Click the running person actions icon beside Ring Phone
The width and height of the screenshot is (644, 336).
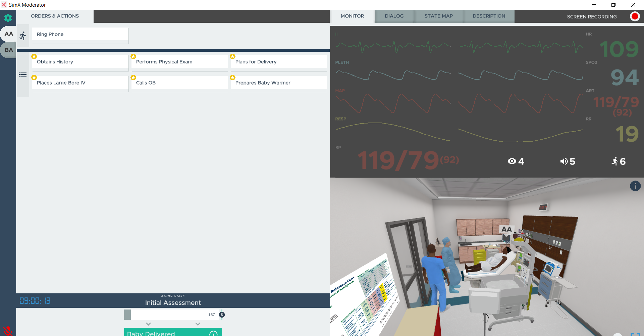pos(23,36)
